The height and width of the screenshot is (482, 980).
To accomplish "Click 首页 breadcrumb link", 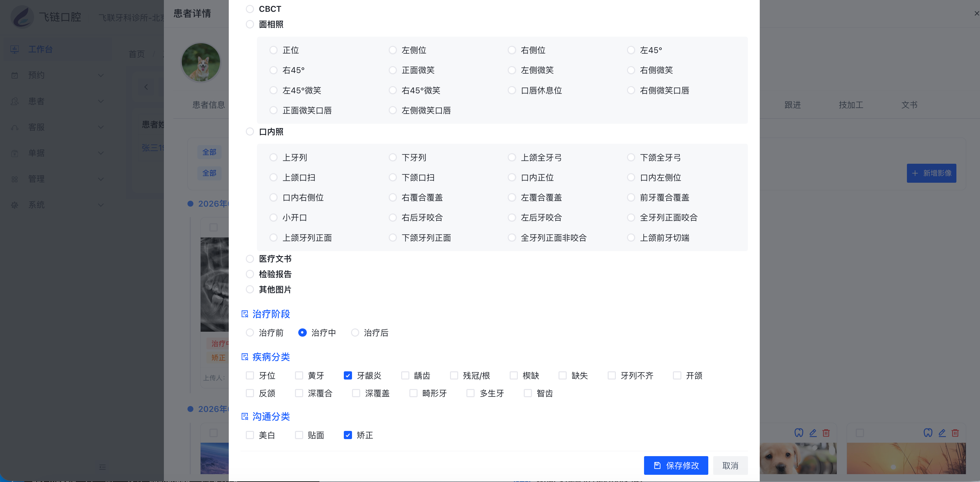I will 137,54.
